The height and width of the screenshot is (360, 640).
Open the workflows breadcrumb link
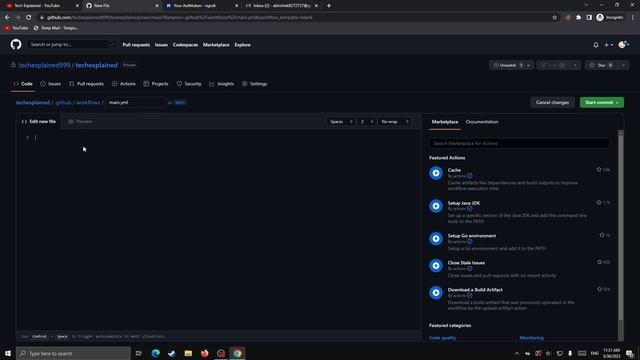(x=88, y=102)
